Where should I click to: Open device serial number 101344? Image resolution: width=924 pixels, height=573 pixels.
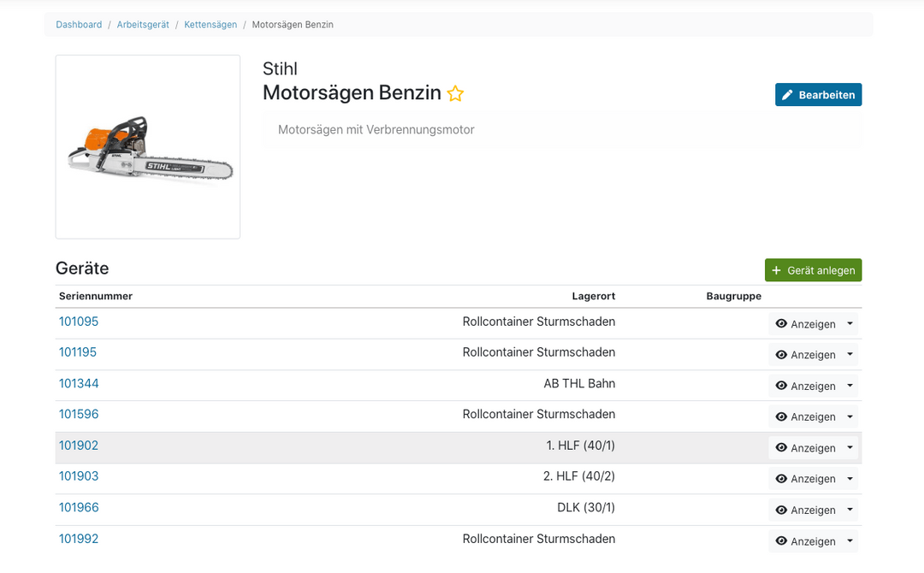pyautogui.click(x=79, y=383)
